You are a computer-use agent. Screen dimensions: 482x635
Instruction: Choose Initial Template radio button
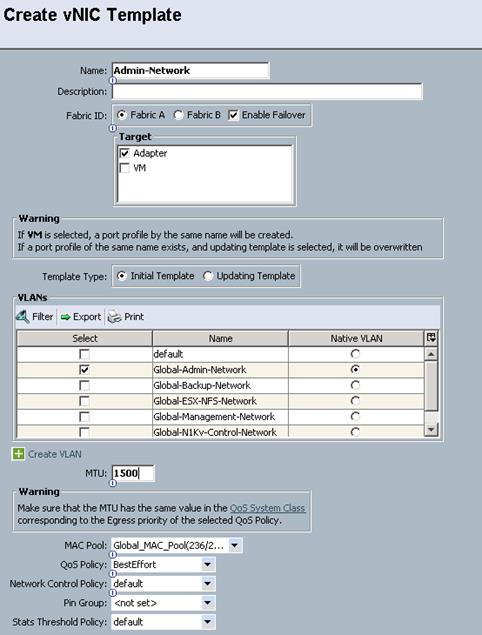[x=121, y=276]
